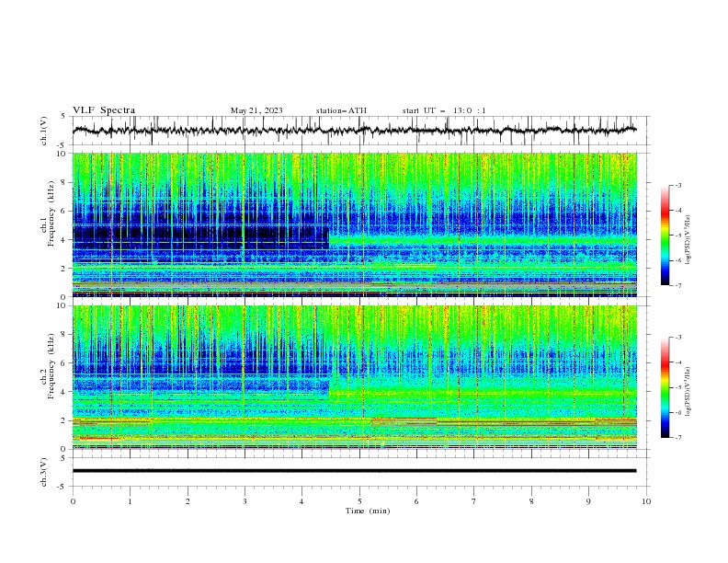Click time-axis tick label "9"
Screen dimensions: 728x563
(588, 501)
